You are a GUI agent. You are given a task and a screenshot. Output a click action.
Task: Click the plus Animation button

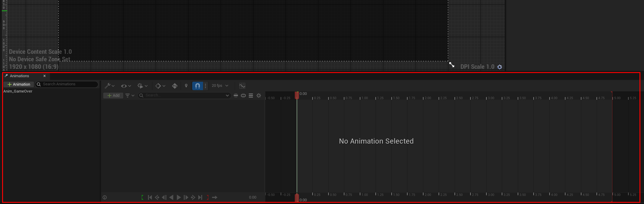tap(19, 84)
